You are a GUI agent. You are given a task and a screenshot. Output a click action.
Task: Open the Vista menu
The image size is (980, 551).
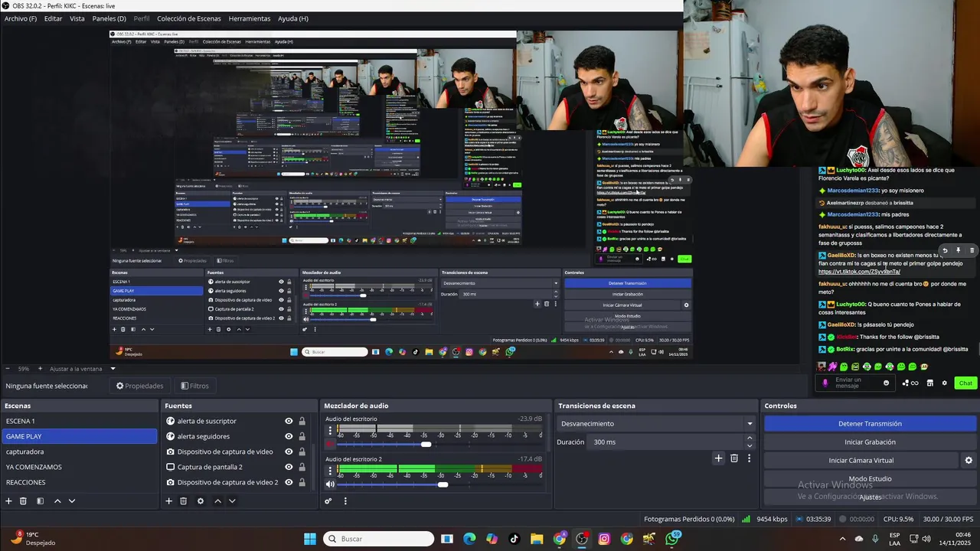tap(77, 18)
